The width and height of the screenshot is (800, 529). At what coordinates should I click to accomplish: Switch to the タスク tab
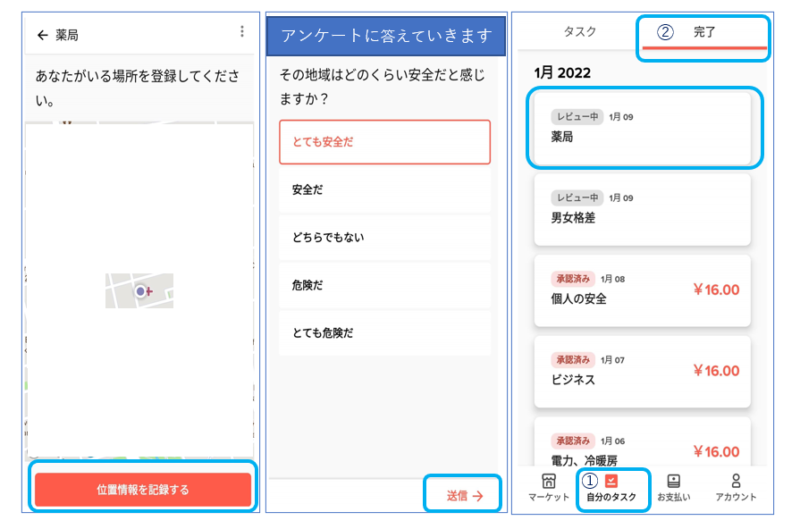(580, 32)
